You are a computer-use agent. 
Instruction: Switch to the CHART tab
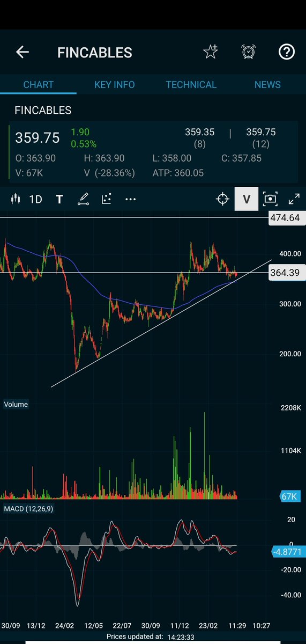pos(38,85)
